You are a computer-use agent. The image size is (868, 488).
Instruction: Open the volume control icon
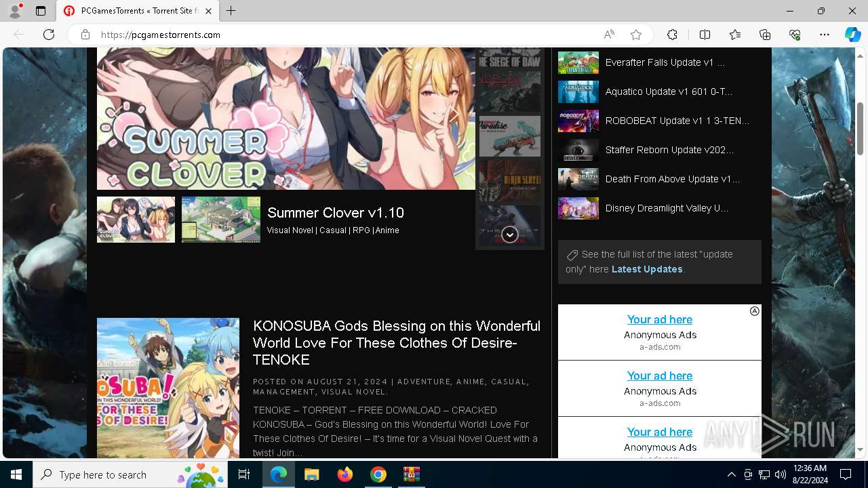[780, 474]
